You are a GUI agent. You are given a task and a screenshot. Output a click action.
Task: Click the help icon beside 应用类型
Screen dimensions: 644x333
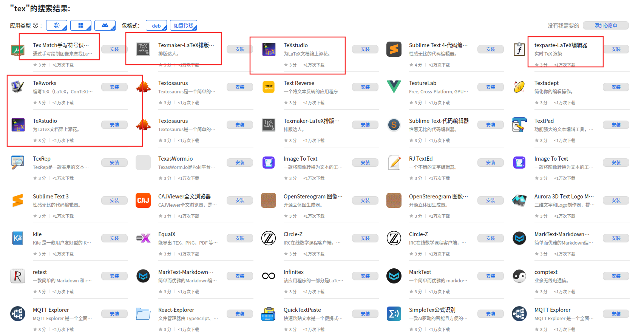[x=36, y=26]
